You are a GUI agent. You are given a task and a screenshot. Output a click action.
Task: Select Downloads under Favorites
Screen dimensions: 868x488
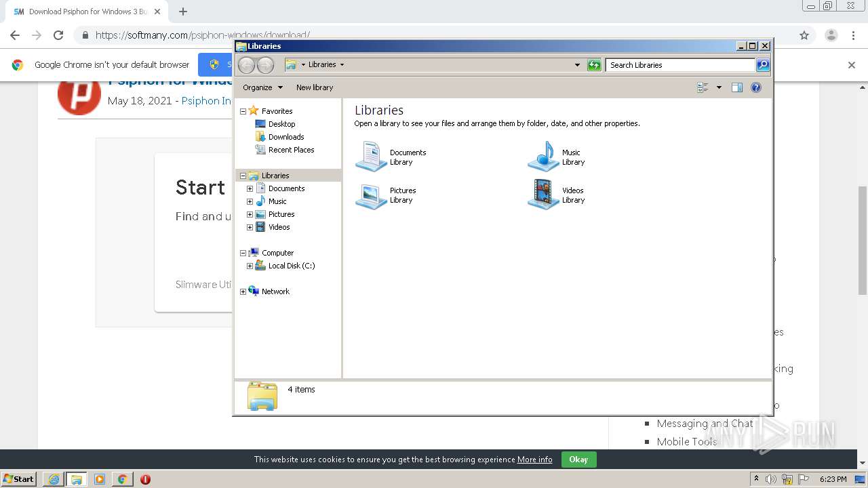tap(285, 137)
